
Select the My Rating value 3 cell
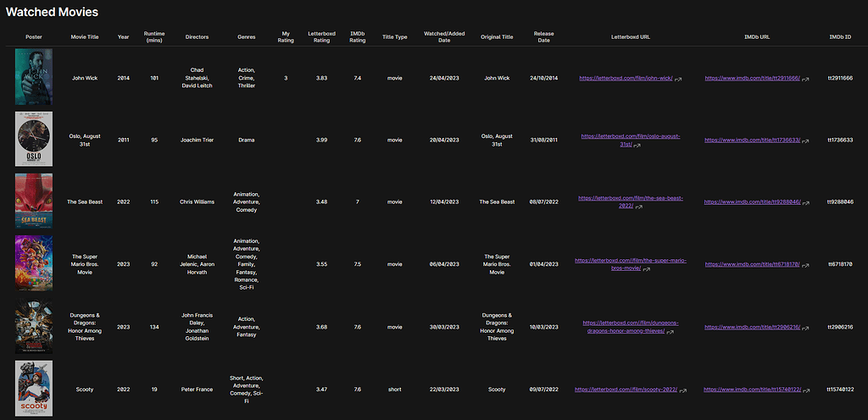click(x=286, y=79)
